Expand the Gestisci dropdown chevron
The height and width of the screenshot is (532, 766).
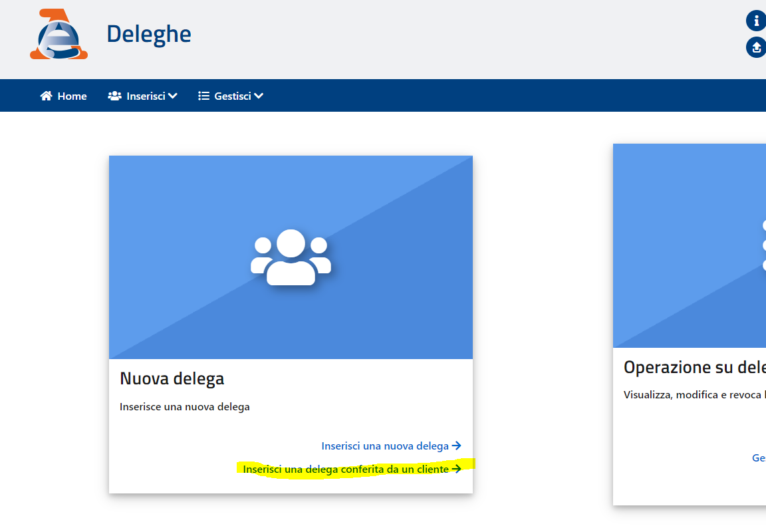tap(259, 96)
